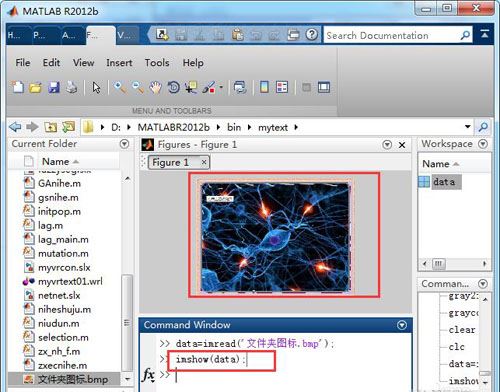The width and height of the screenshot is (500, 392).
Task: Select the Rotate 3D tool
Action: pyautogui.click(x=173, y=88)
